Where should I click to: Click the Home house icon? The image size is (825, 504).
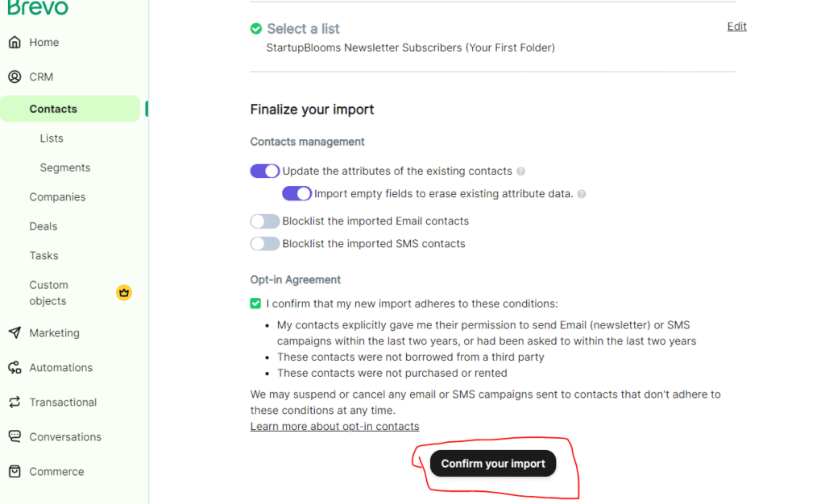point(15,43)
